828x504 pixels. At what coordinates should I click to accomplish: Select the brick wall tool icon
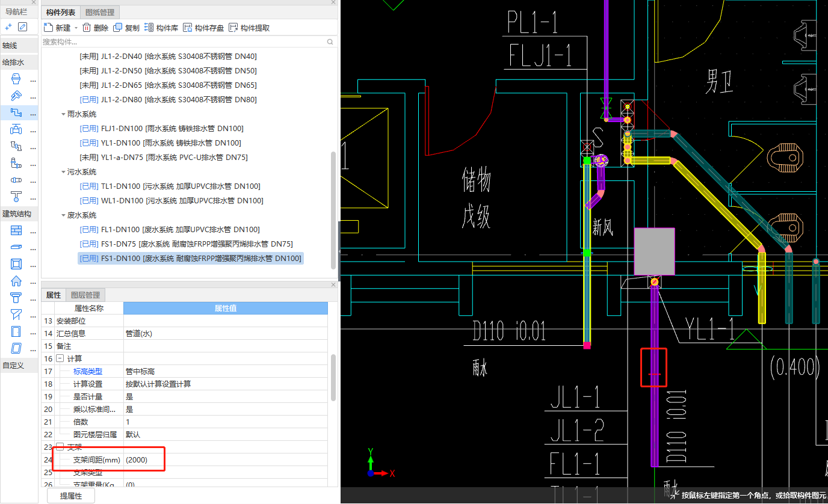[16, 230]
